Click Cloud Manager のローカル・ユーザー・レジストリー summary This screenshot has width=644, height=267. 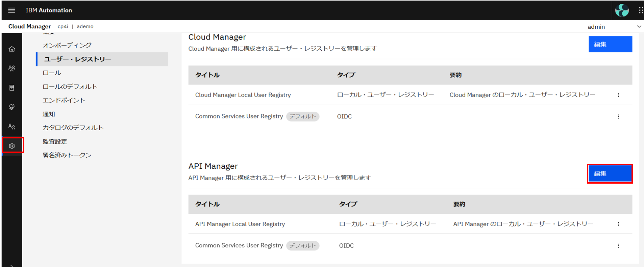[x=522, y=95]
